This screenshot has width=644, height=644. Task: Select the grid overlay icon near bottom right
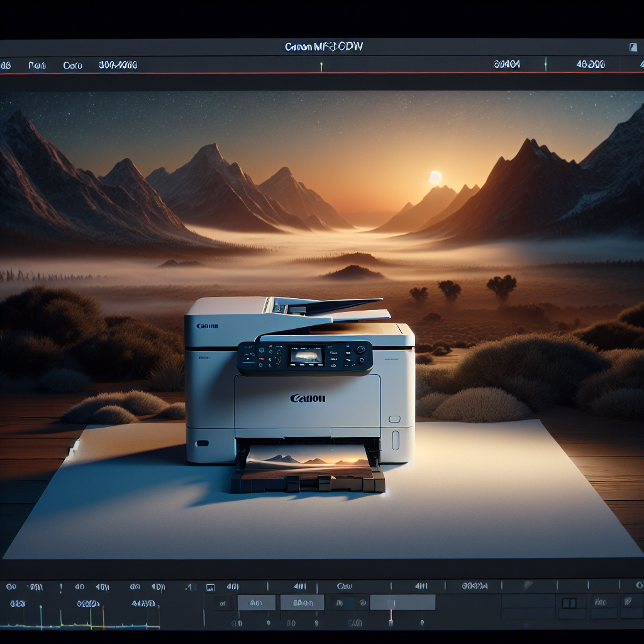pos(569,602)
